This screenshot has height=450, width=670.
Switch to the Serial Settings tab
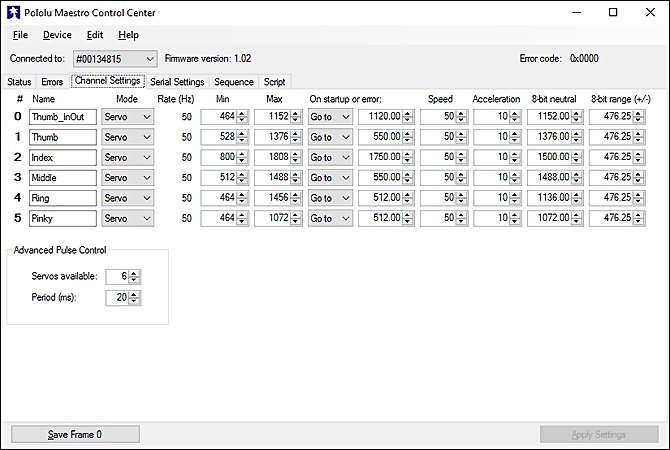pyautogui.click(x=177, y=82)
